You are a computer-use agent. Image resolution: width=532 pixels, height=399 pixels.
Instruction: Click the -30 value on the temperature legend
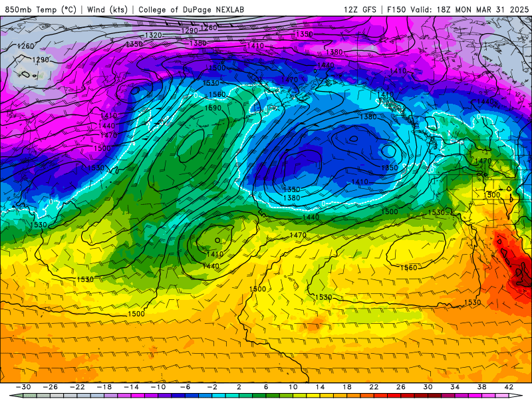point(23,387)
